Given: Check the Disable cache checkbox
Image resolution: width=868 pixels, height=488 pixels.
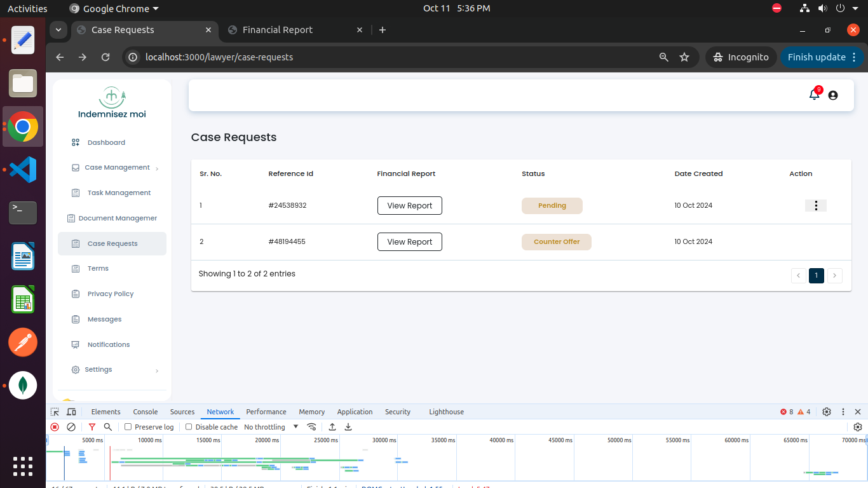Looking at the screenshot, I should 189,427.
